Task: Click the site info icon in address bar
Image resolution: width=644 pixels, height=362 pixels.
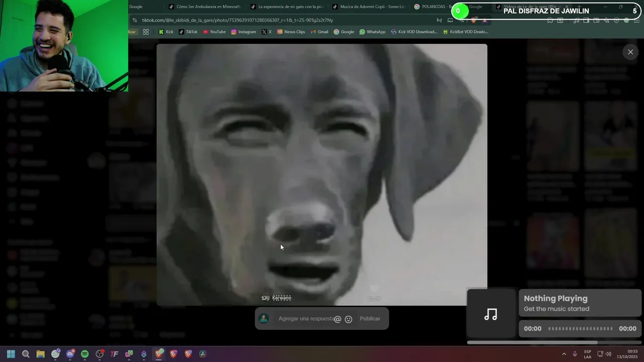Action: (134, 20)
